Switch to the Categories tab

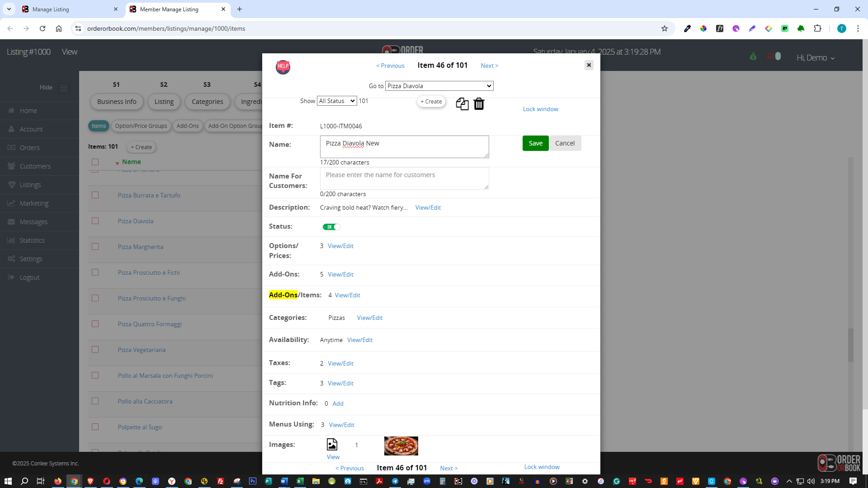point(207,102)
